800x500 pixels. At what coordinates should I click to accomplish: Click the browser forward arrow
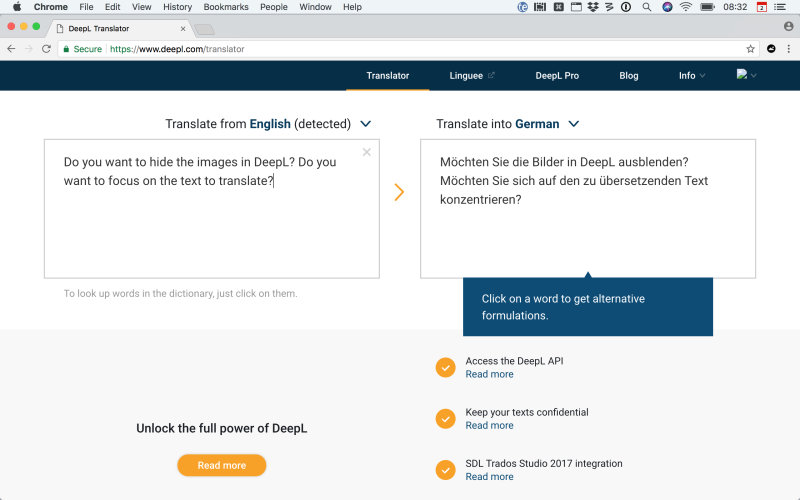tap(29, 49)
